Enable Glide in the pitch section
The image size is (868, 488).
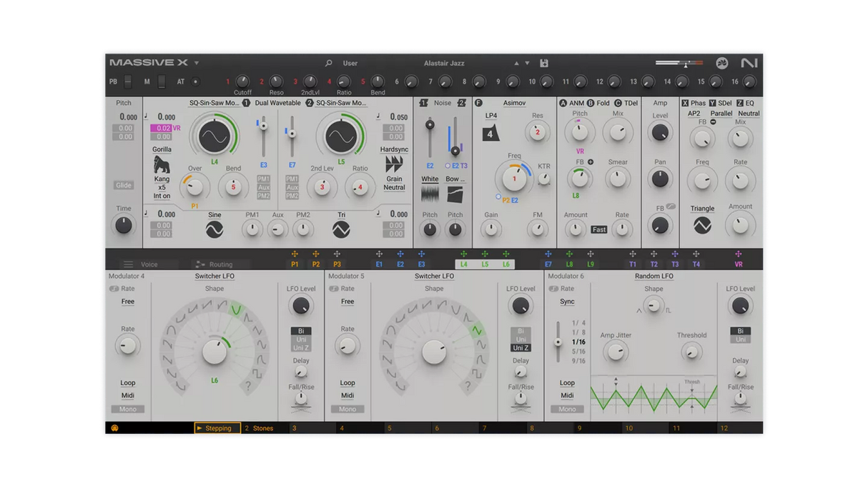point(122,184)
